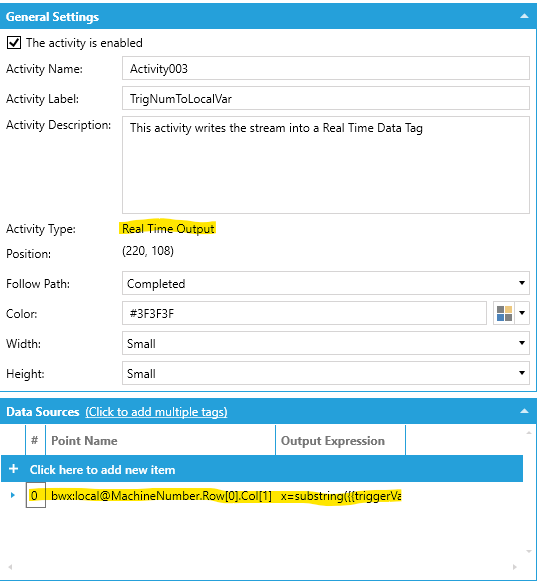Click the scroll-left arrow in Data Sources

tap(10, 567)
